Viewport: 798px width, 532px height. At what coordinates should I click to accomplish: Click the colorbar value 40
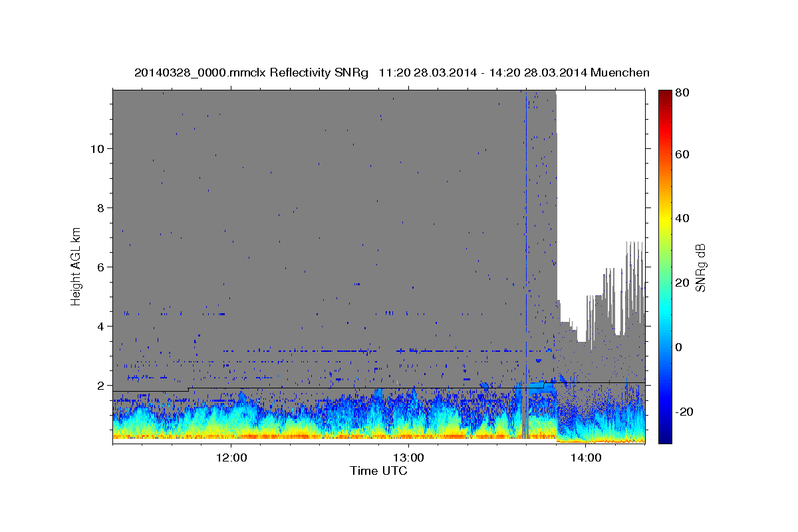(x=682, y=218)
